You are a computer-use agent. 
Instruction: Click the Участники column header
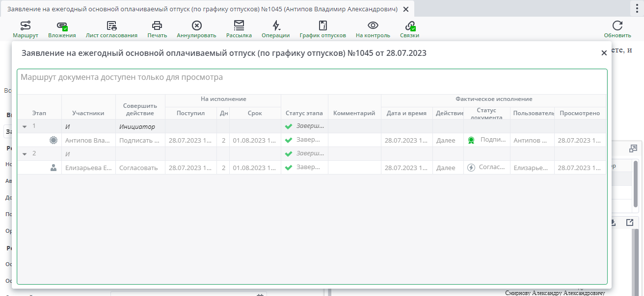click(88, 113)
